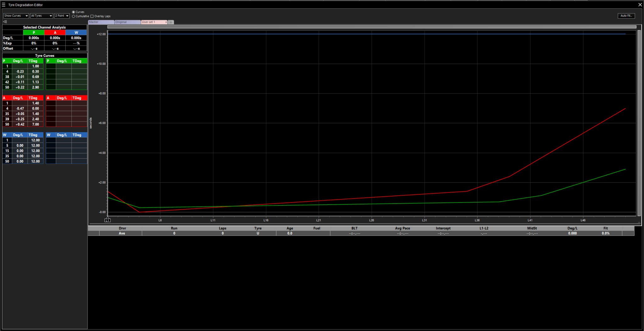
Task: Click the horizontal range bar above the chart
Action: pos(372,27)
